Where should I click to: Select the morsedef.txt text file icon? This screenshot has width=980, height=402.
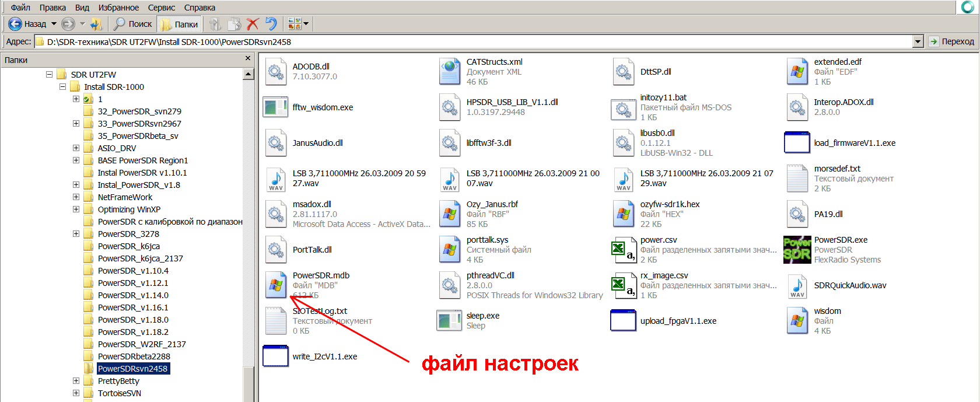797,179
